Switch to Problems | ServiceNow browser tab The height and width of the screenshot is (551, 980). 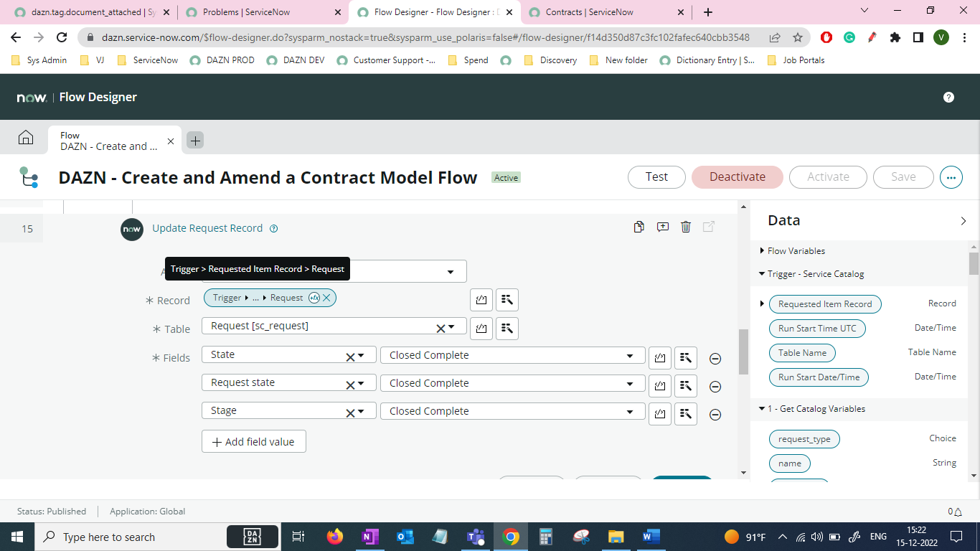point(261,12)
